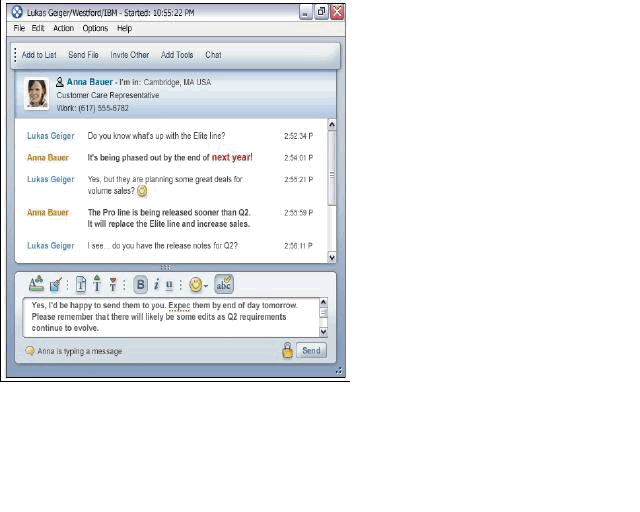Click Send File in the toolbar

[83, 55]
